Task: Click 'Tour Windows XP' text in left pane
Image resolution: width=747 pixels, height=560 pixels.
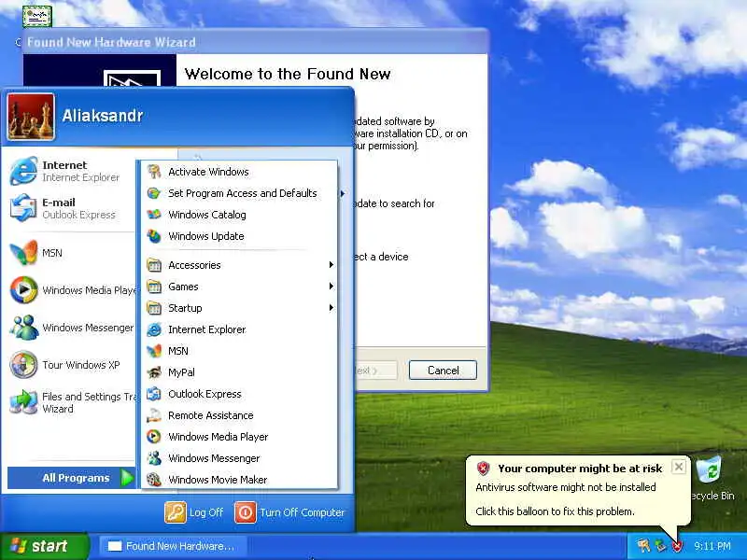Action: click(81, 365)
